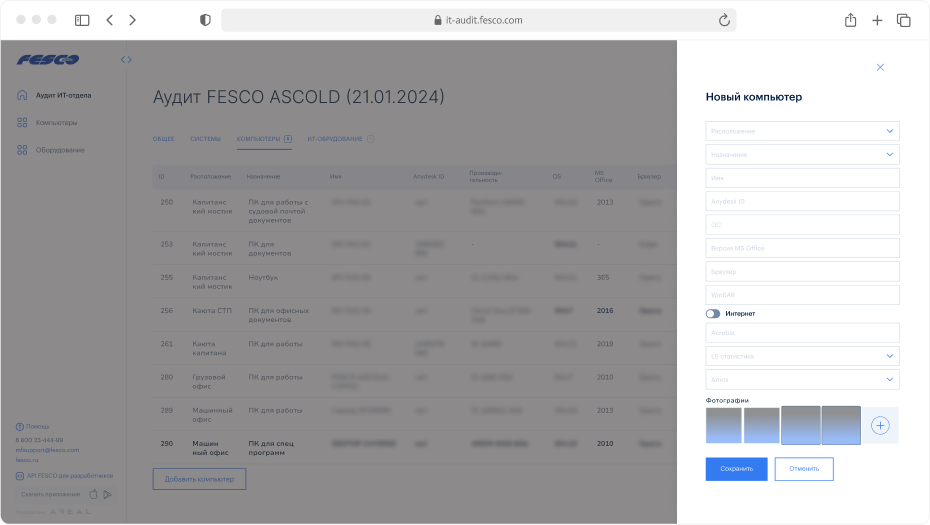Expand the Расположение dropdown
Image resolution: width=930 pixels, height=525 pixels.
[801, 131]
